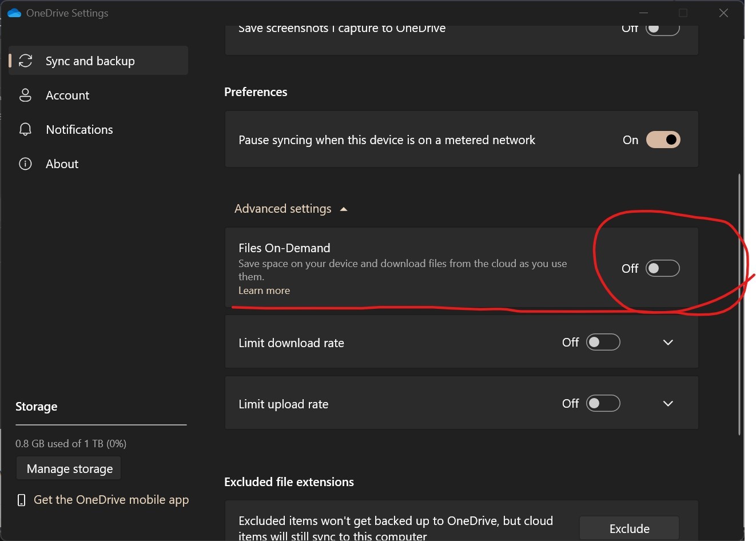Screen dimensions: 756x541
Task: Click the Manage storage button
Action: coord(69,468)
